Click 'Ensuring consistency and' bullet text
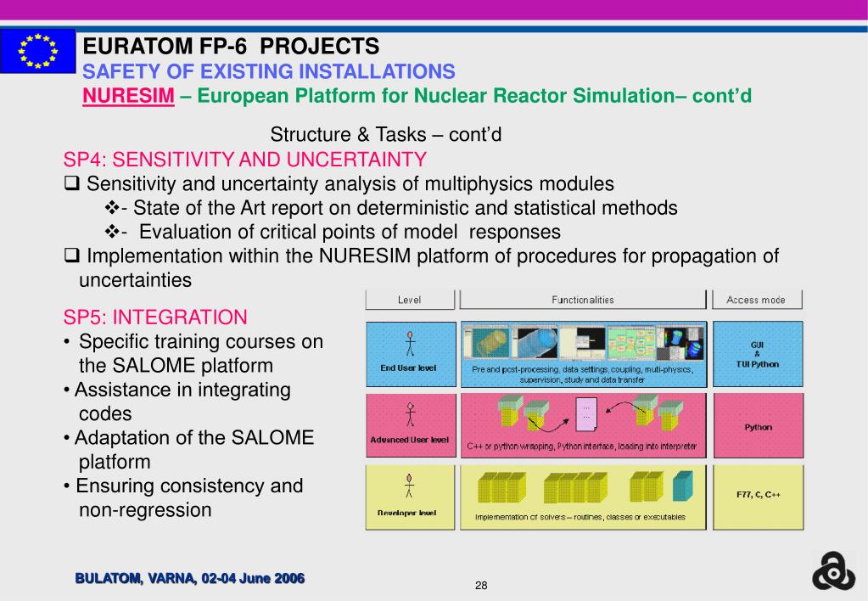Screen dimensions: 868x601 pos(189,486)
